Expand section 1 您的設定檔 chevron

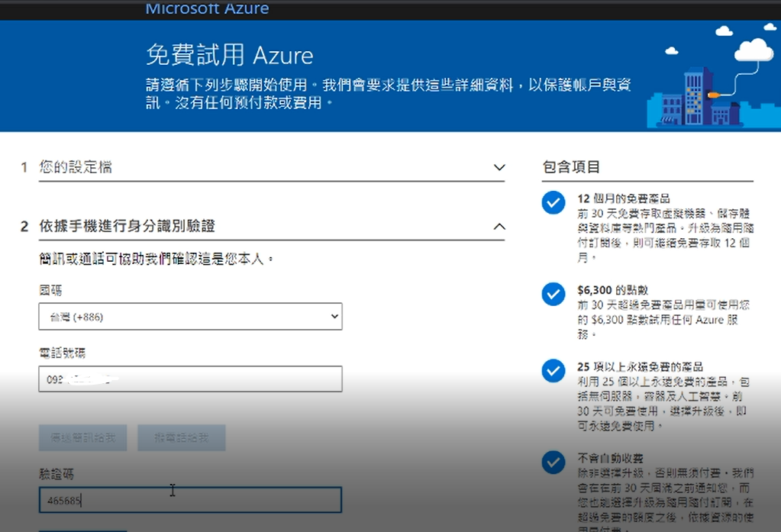pos(499,167)
